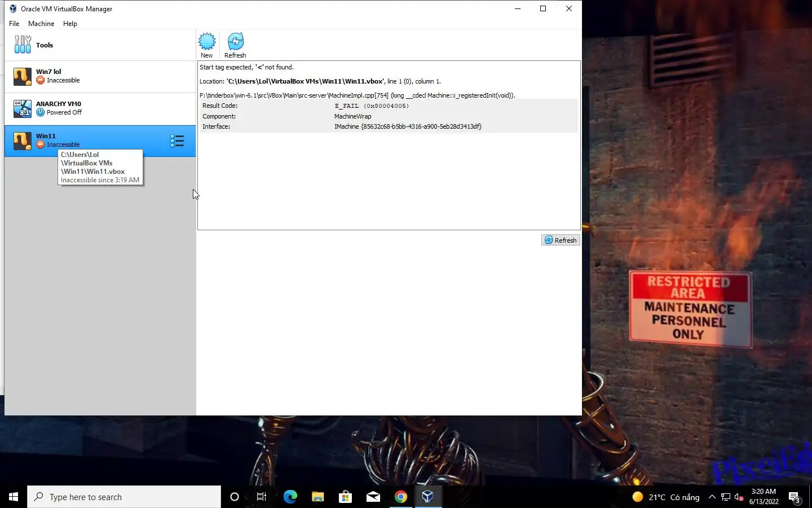
Task: Open weather widget showing 21°C
Action: [x=666, y=497]
